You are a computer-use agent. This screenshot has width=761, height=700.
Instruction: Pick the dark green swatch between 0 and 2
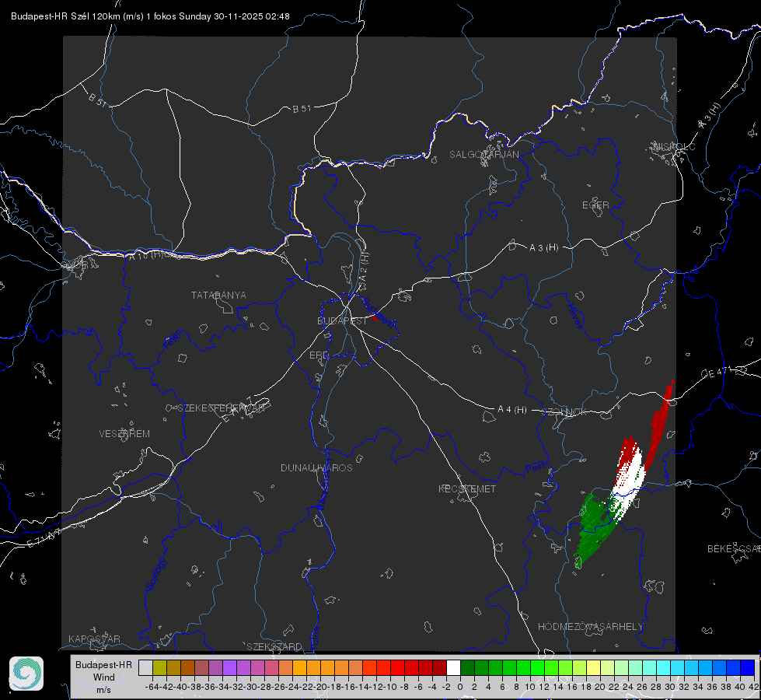click(467, 667)
